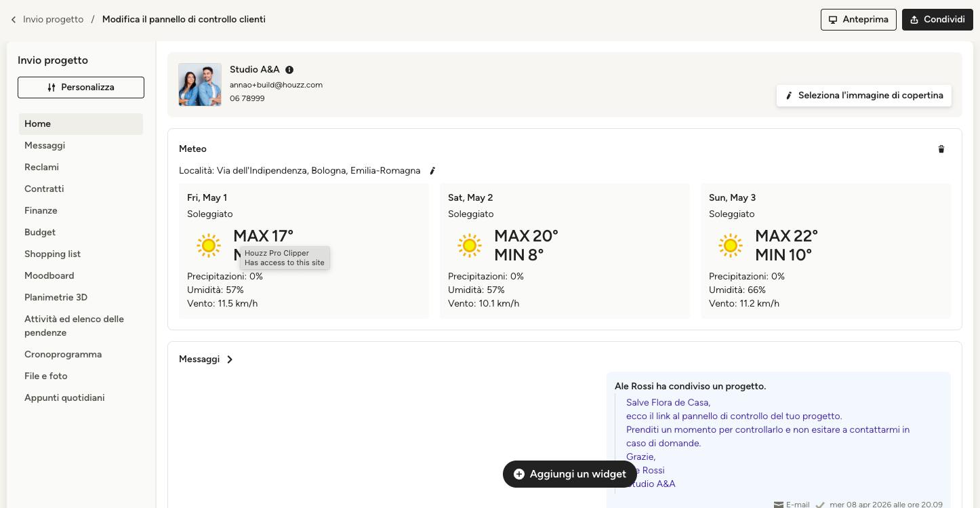Screen dimensions: 980x508
Task: Click the Condividi share button
Action: click(x=937, y=20)
